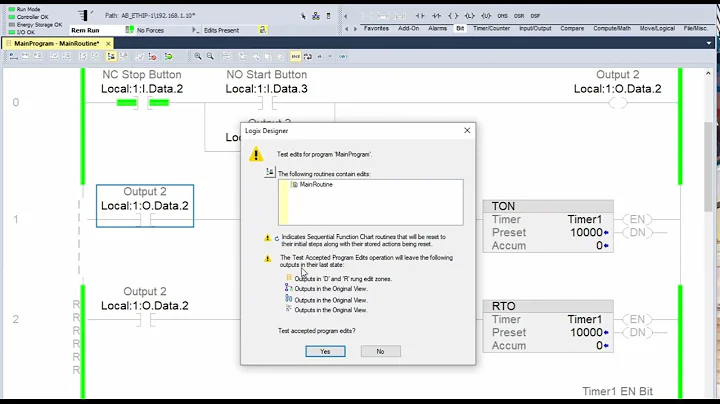Insert an XIO examine-if-open contact instruction
The width and height of the screenshot is (720, 404).
(436, 16)
